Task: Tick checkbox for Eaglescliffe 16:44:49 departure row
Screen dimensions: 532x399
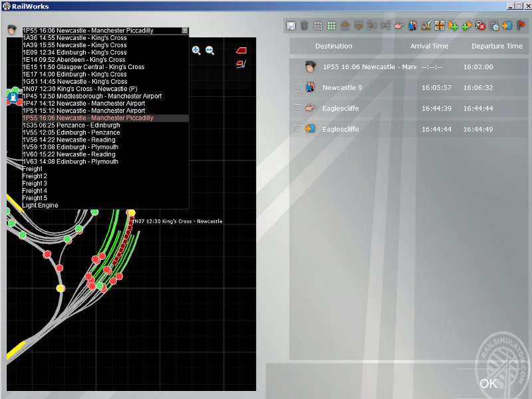Action: click(297, 129)
